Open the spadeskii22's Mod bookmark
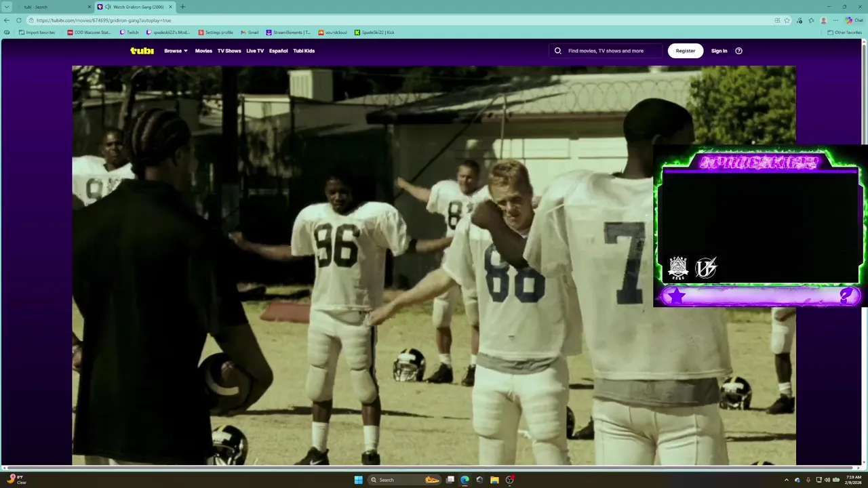Viewport: 868px width, 488px height. (167, 33)
